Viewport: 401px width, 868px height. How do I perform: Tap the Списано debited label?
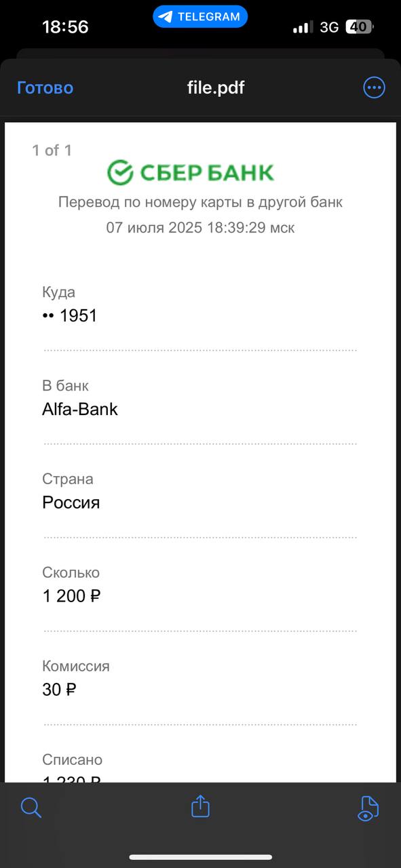(x=73, y=759)
